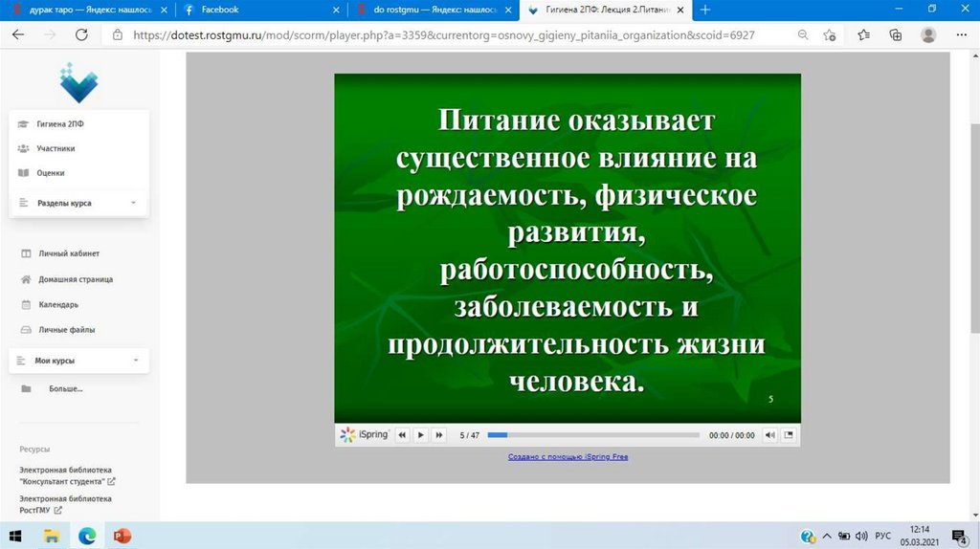Image resolution: width=980 pixels, height=549 pixels.
Task: Toggle fullscreen mode in iSpring player
Action: (x=789, y=435)
